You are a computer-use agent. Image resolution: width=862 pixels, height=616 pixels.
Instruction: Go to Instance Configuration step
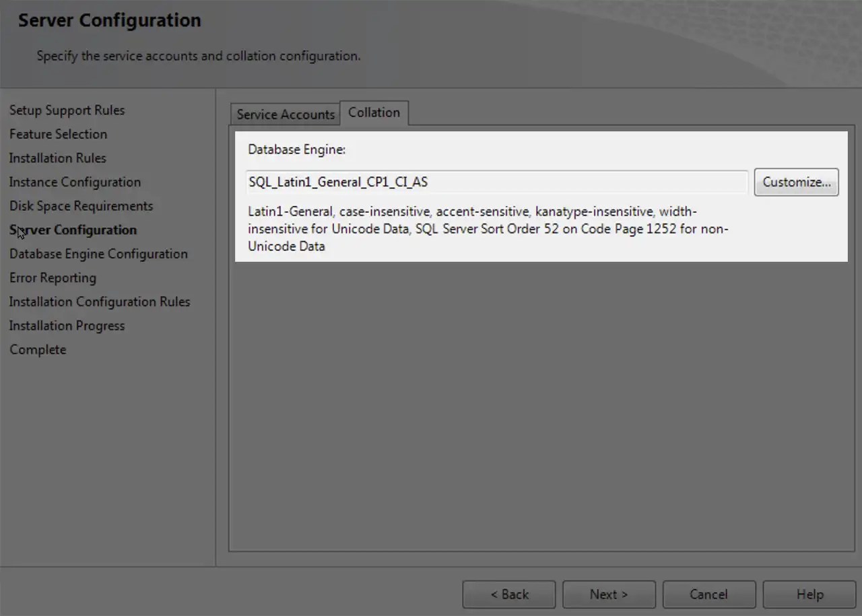tap(75, 182)
